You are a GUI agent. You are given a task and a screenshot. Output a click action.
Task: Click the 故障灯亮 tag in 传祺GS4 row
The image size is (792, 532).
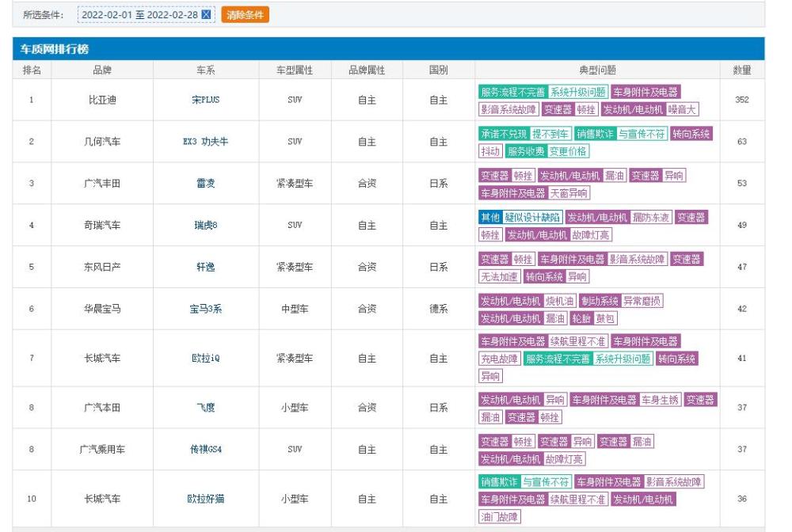564,459
